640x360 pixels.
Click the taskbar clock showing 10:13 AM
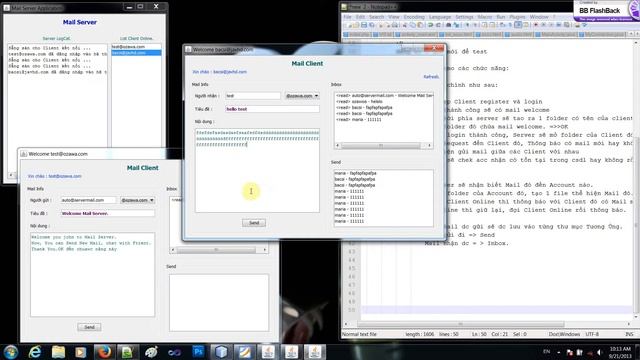point(620,352)
